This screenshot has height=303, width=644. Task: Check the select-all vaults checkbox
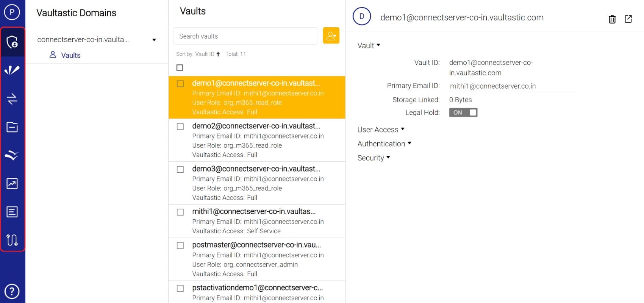pos(180,68)
